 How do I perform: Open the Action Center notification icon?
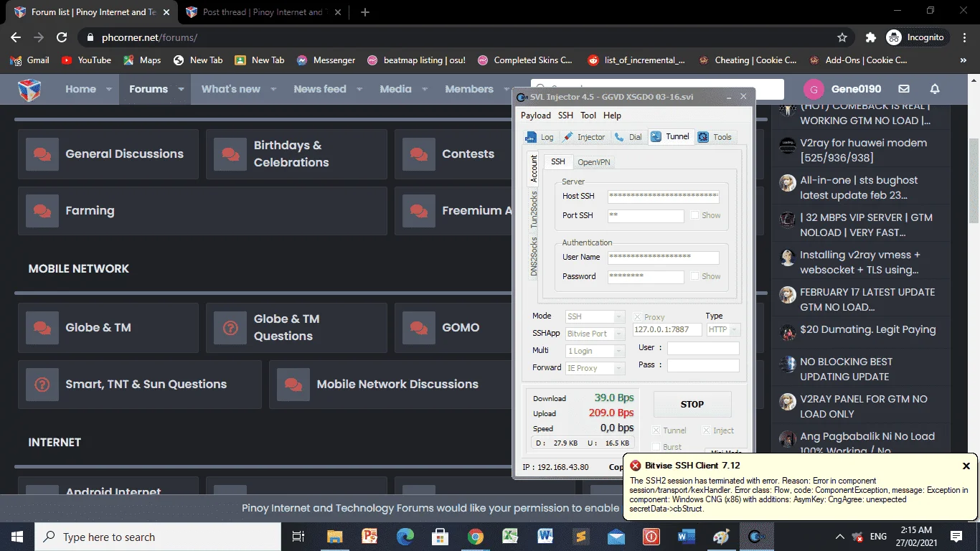pyautogui.click(x=956, y=537)
